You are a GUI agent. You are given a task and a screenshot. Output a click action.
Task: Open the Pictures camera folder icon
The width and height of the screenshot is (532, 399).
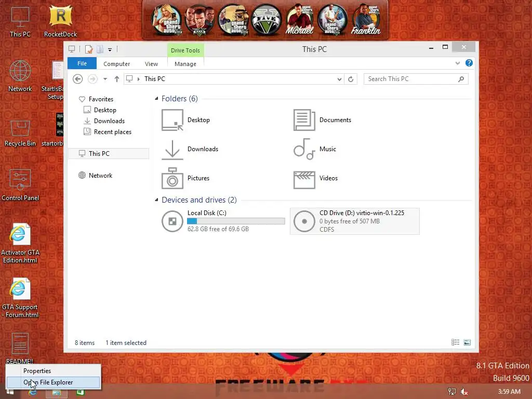172,178
